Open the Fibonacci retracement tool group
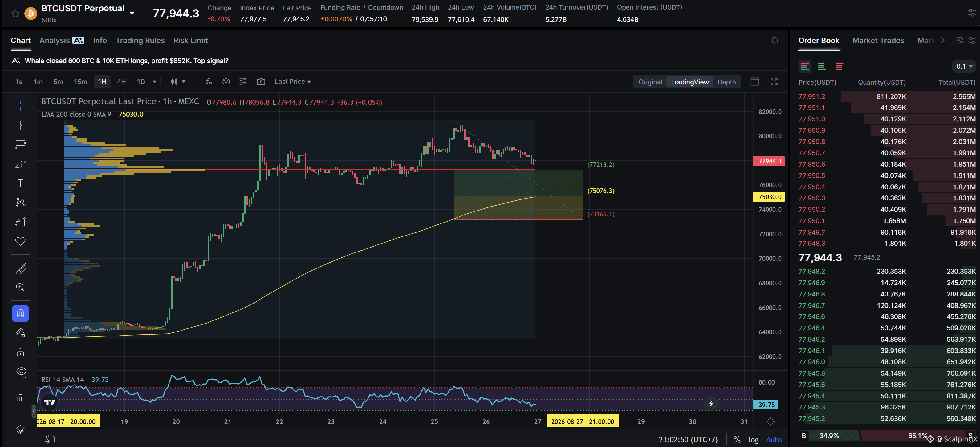This screenshot has width=980, height=447. click(21, 144)
